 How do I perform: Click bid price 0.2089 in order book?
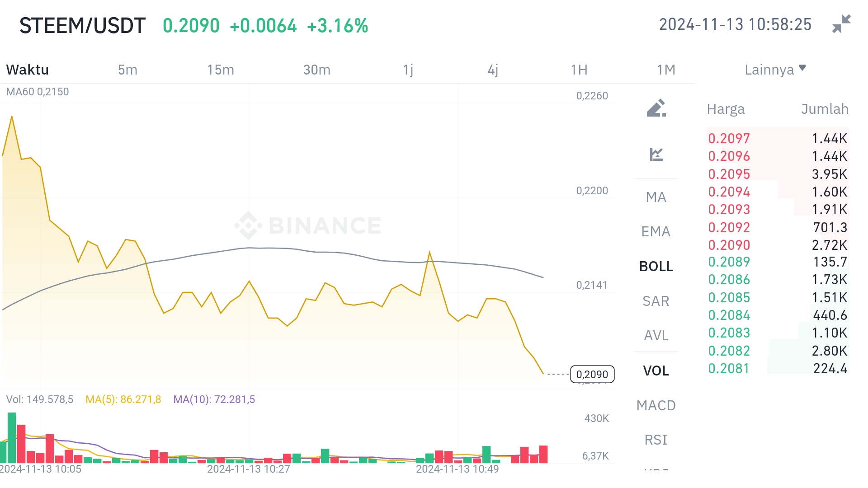tap(729, 262)
